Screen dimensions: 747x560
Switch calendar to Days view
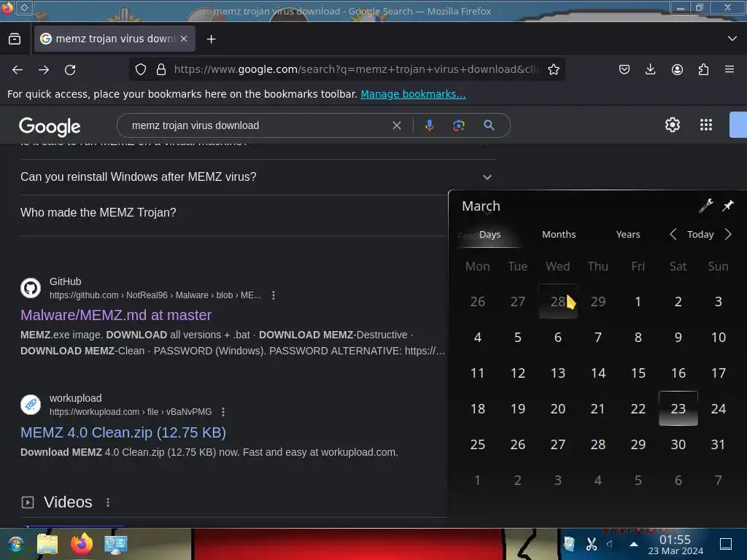[x=489, y=234]
